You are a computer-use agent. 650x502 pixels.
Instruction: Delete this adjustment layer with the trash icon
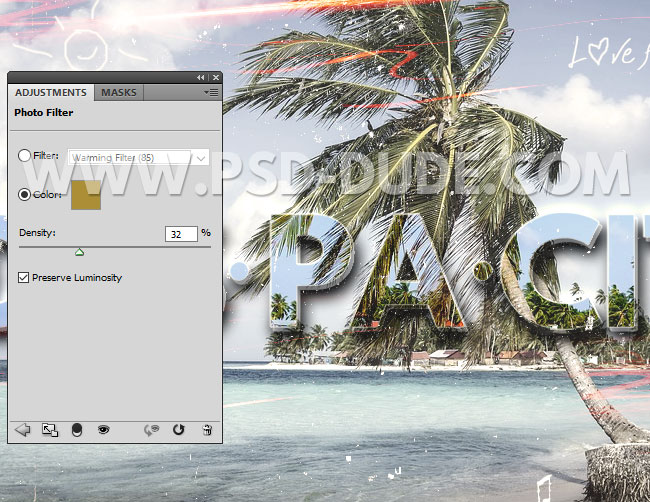tap(207, 430)
